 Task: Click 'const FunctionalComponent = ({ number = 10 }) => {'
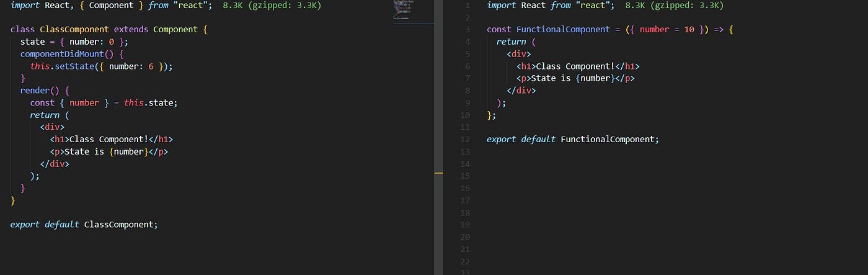[610, 30]
